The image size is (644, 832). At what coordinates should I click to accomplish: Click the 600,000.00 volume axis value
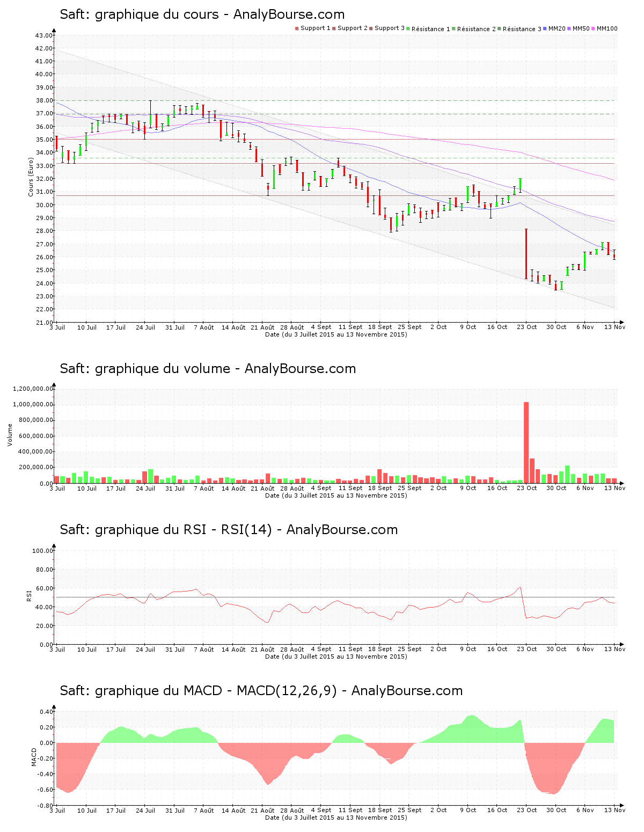[x=35, y=436]
